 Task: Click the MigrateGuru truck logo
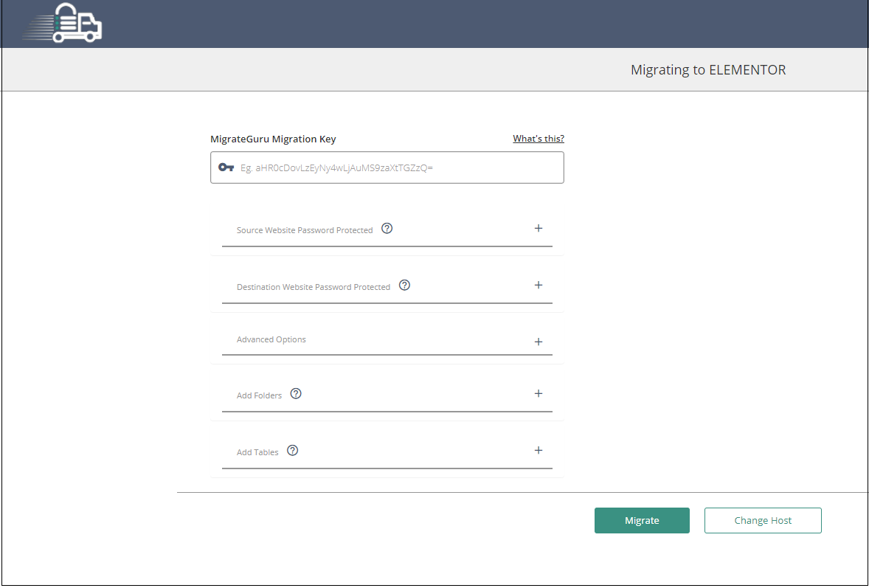62,23
